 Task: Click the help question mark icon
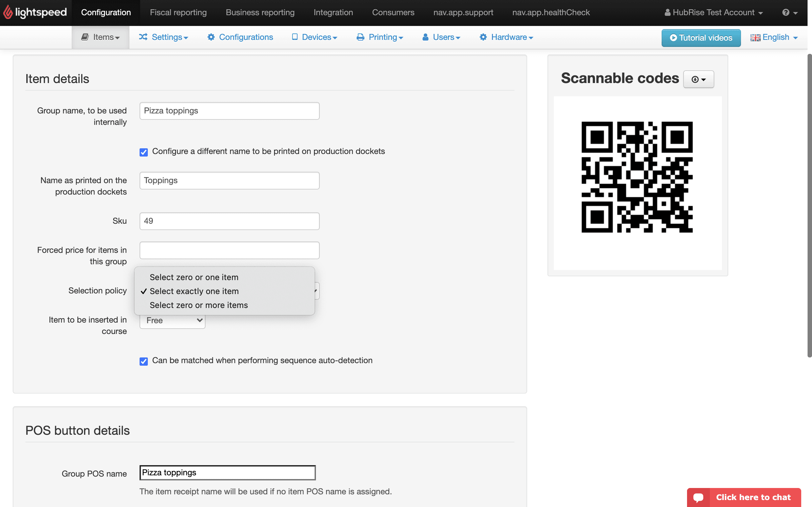pos(785,12)
